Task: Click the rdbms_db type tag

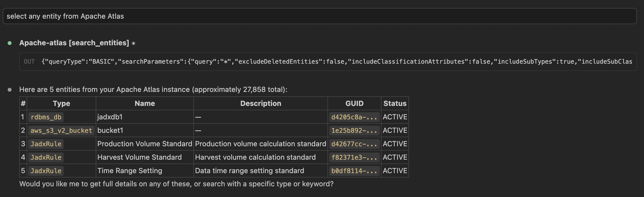Action: tap(46, 117)
